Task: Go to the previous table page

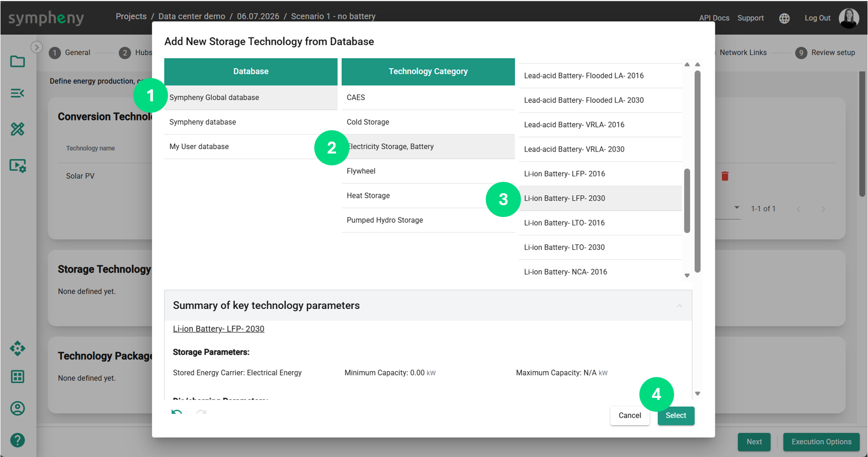Action: 799,209
